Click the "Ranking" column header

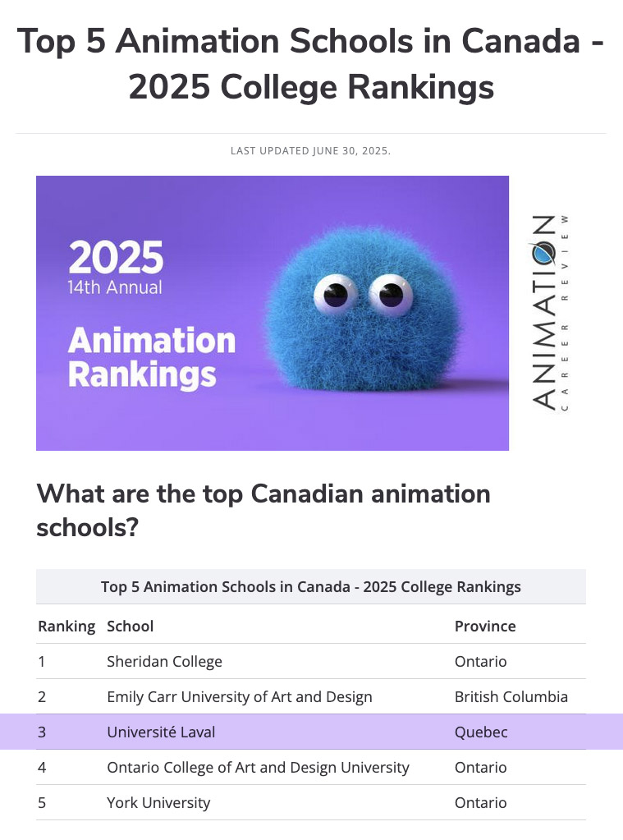(66, 626)
